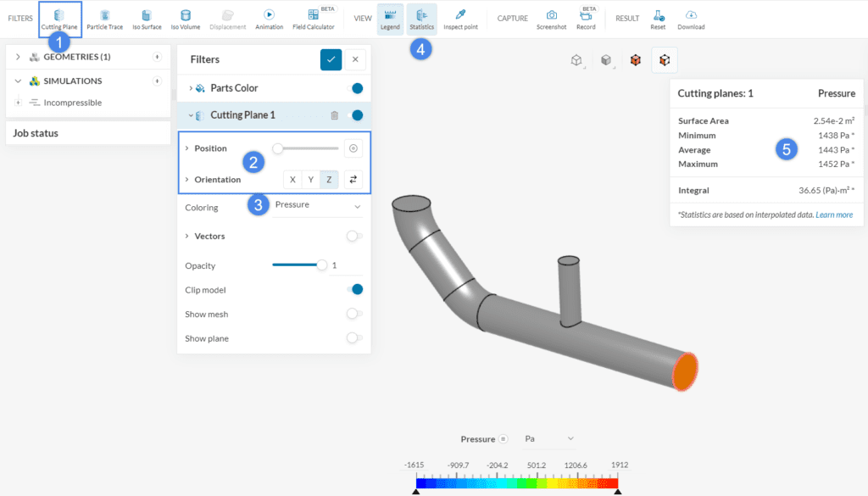Open the Learn more link about interpolated data
The image size is (868, 496).
click(x=836, y=215)
